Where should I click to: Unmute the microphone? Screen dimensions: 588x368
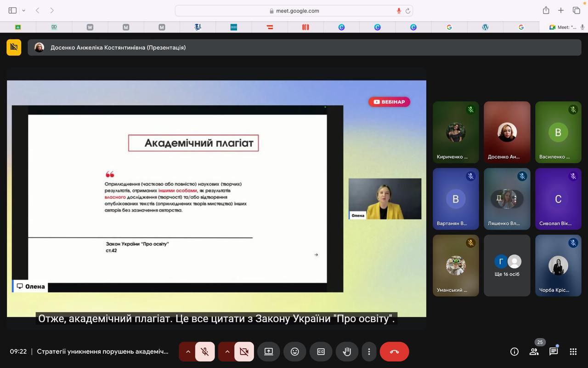point(205,351)
